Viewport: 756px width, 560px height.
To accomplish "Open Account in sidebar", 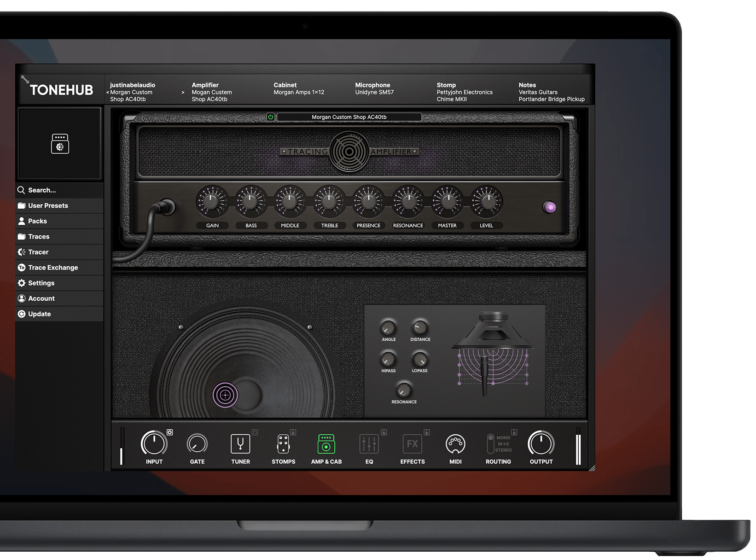I will 59,298.
